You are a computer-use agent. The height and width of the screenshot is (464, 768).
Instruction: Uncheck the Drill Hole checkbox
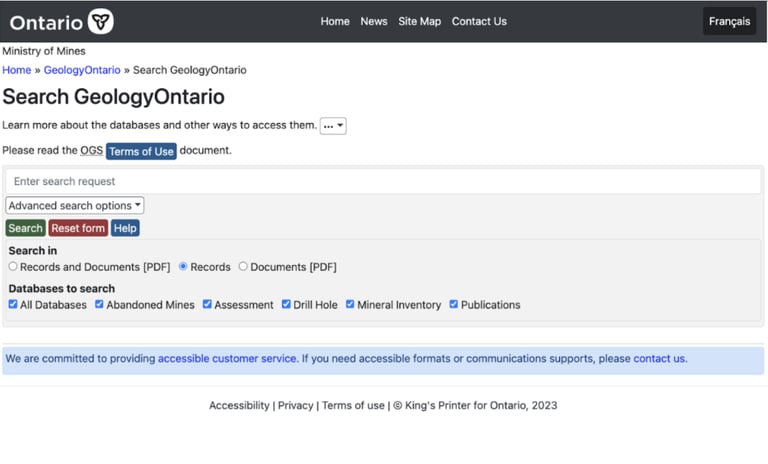pyautogui.click(x=286, y=304)
